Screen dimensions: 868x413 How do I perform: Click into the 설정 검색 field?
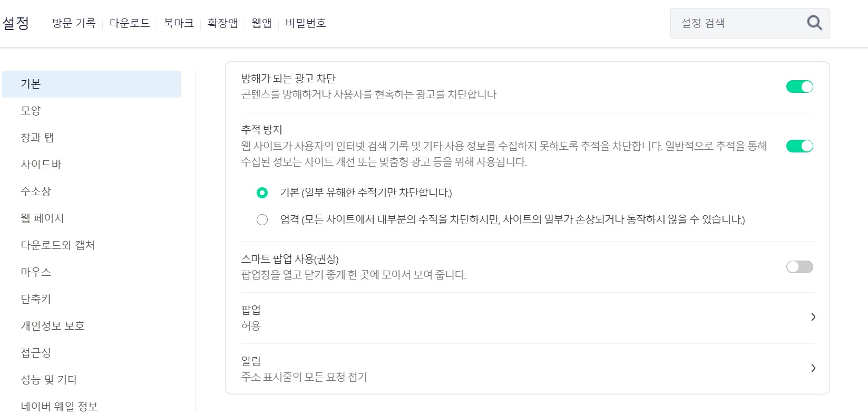tap(738, 23)
